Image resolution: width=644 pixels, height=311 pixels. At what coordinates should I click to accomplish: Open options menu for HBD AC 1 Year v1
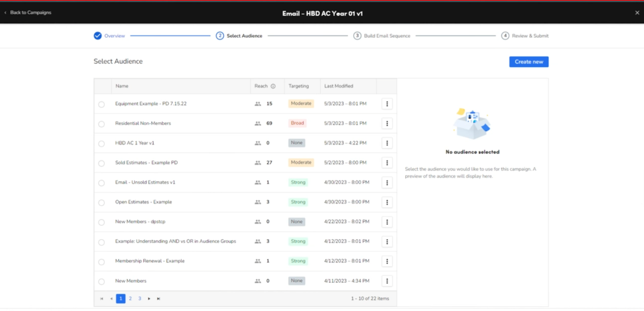point(387,143)
